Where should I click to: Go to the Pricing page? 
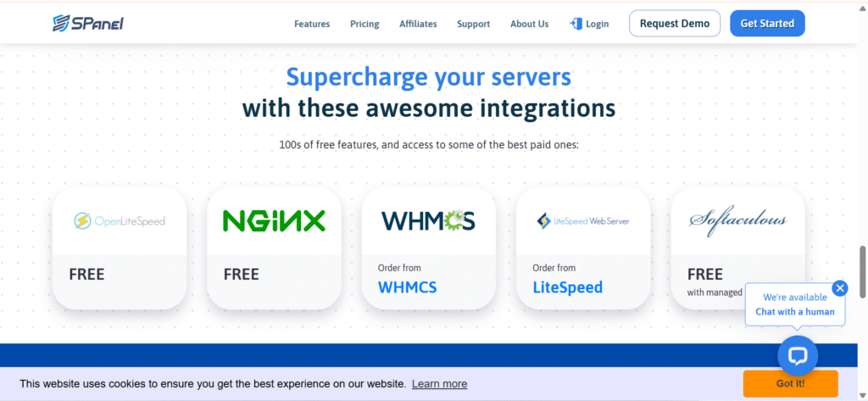coord(364,24)
